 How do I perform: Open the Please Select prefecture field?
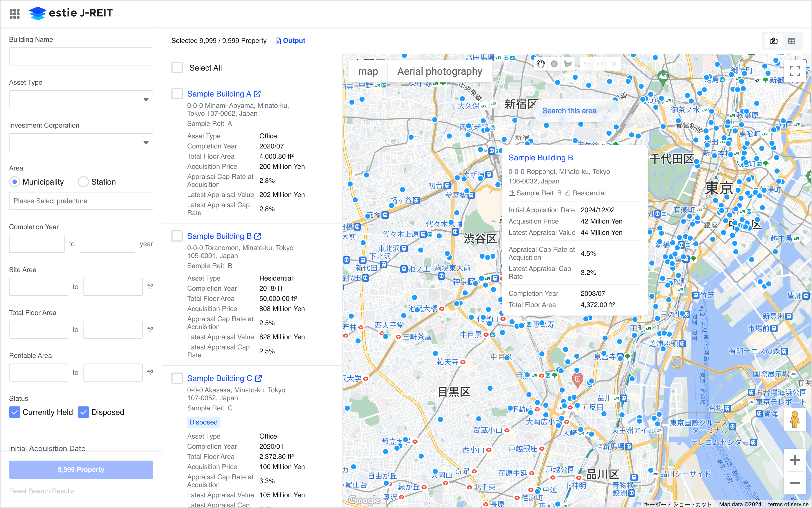click(x=81, y=201)
